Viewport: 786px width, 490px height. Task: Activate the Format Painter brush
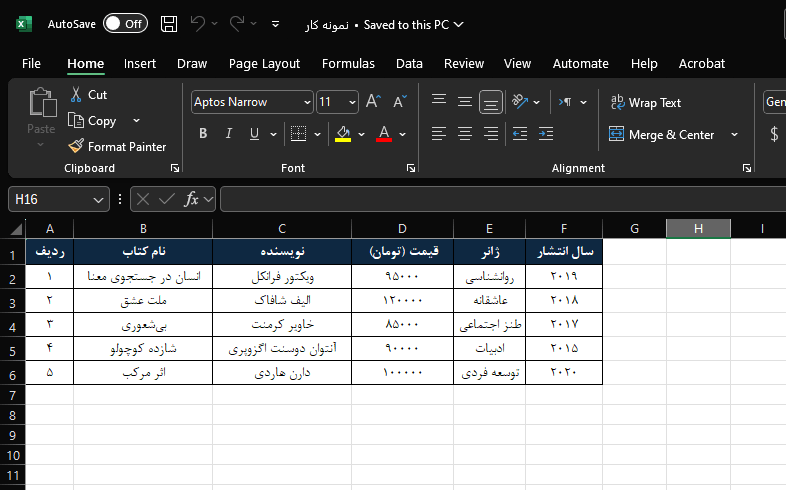tap(76, 146)
